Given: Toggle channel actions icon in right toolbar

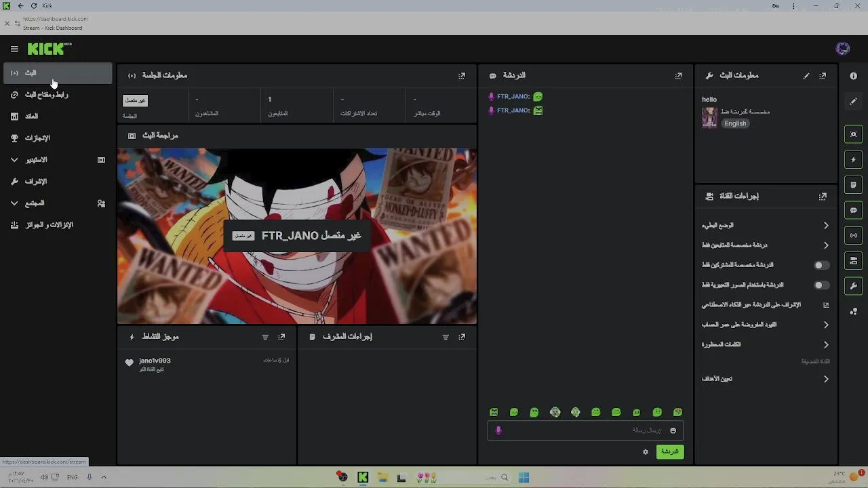Looking at the screenshot, I should (854, 261).
